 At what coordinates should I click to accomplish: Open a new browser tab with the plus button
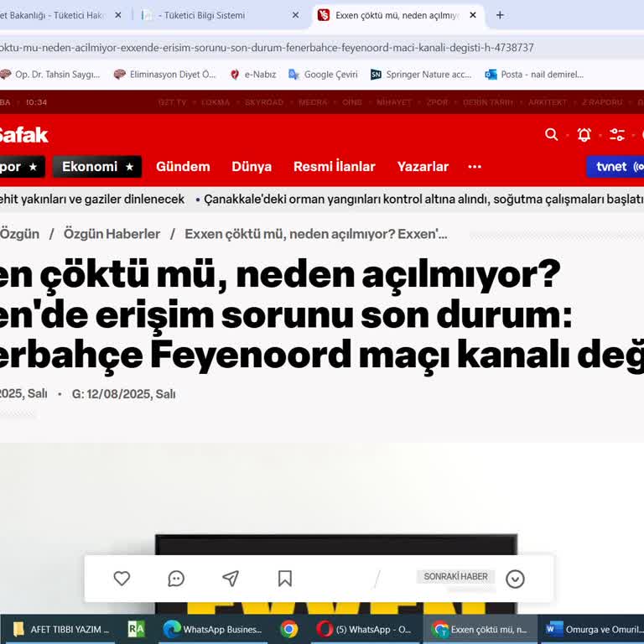(500, 15)
